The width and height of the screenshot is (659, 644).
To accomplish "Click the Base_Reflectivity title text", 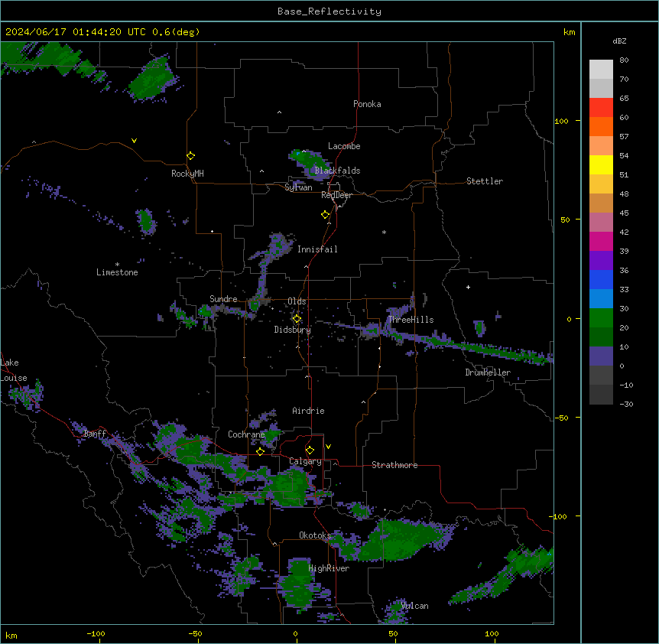I will click(329, 11).
